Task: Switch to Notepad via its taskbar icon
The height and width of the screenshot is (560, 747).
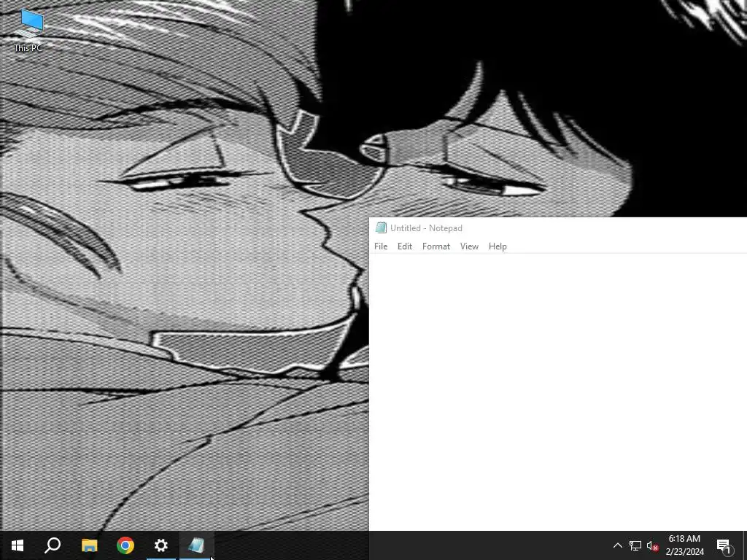Action: click(x=197, y=545)
